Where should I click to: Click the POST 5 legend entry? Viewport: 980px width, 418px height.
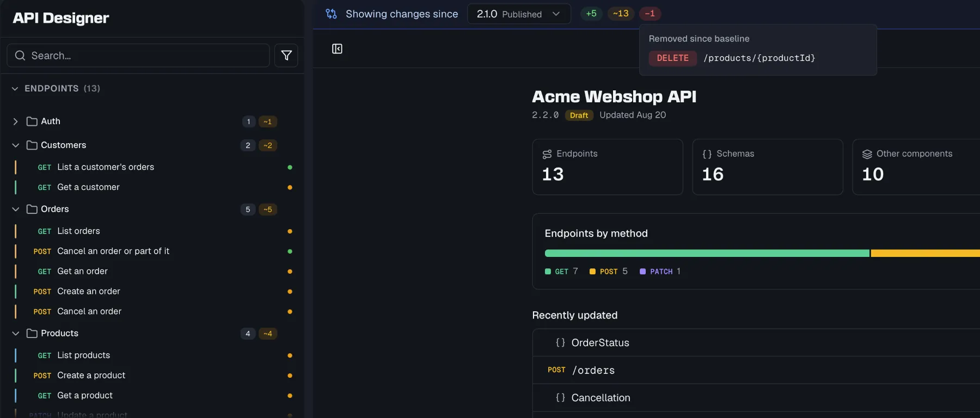coord(609,272)
